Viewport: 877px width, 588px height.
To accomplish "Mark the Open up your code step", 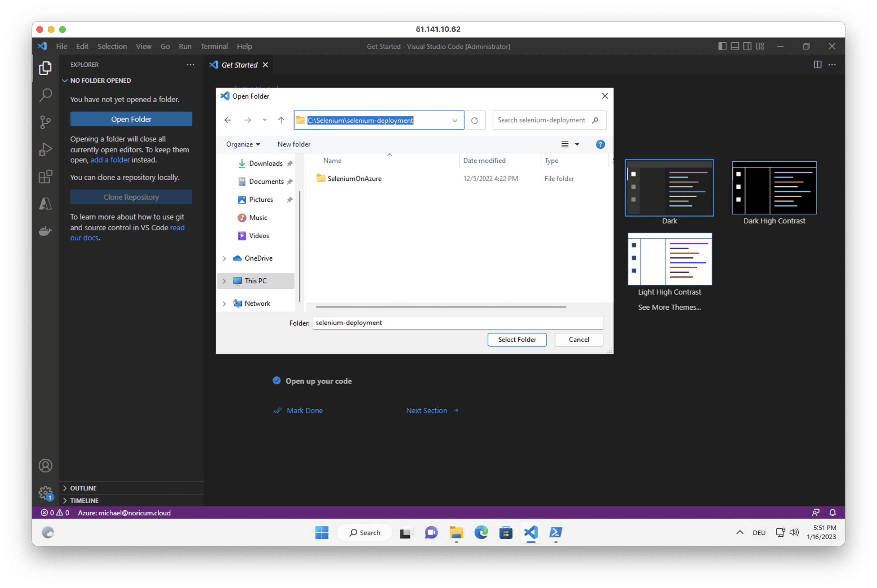I will [x=277, y=381].
